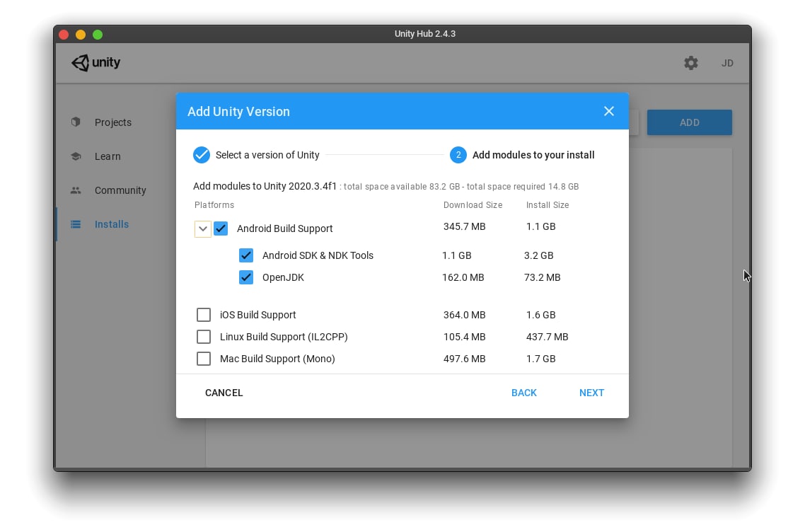
Task: Click the Android SDK & NDK Tools label
Action: tap(318, 255)
